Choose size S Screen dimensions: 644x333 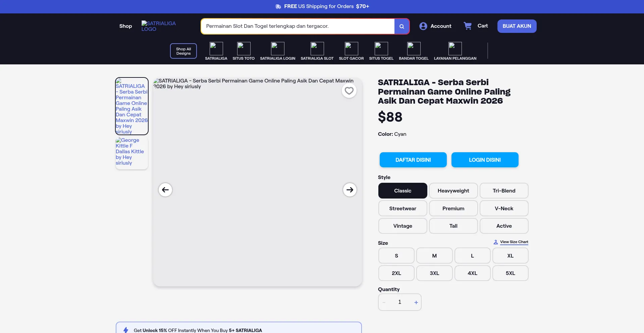pyautogui.click(x=396, y=256)
